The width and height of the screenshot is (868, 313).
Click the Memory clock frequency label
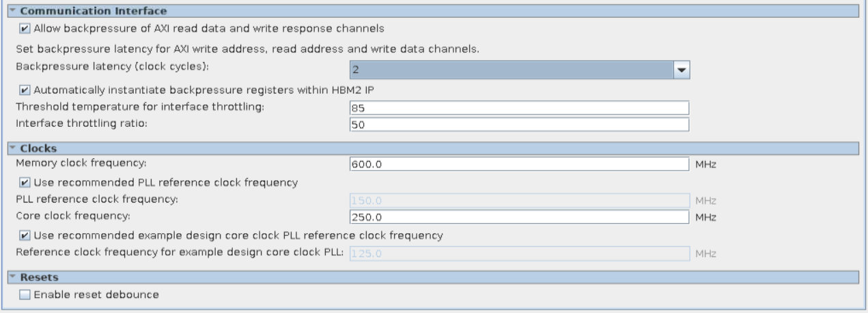[81, 164]
